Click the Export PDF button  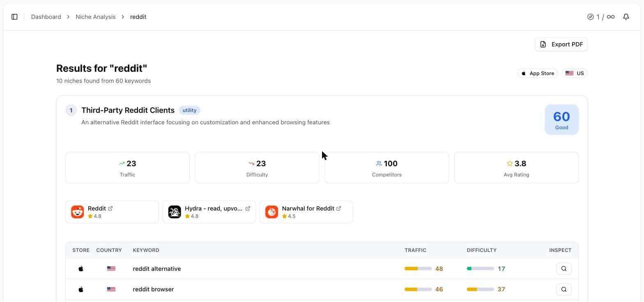(x=561, y=44)
